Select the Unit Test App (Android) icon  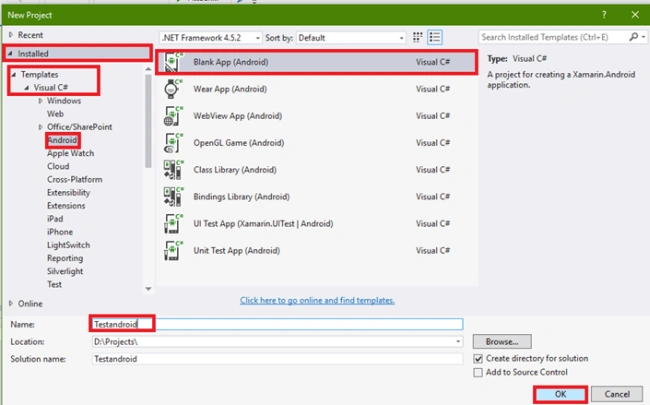click(172, 250)
